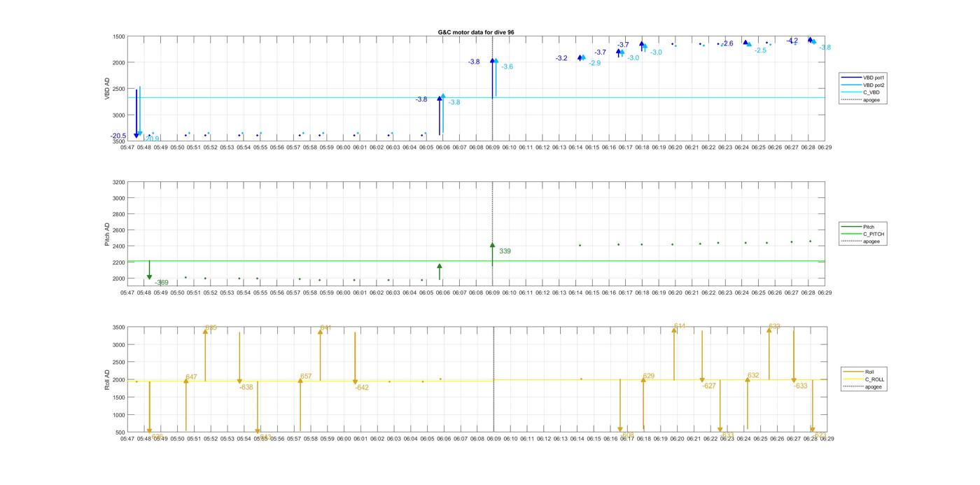Click the '06:09' x-tick under VBD plot
Viewport: 980px width, 485px height.
[493, 147]
